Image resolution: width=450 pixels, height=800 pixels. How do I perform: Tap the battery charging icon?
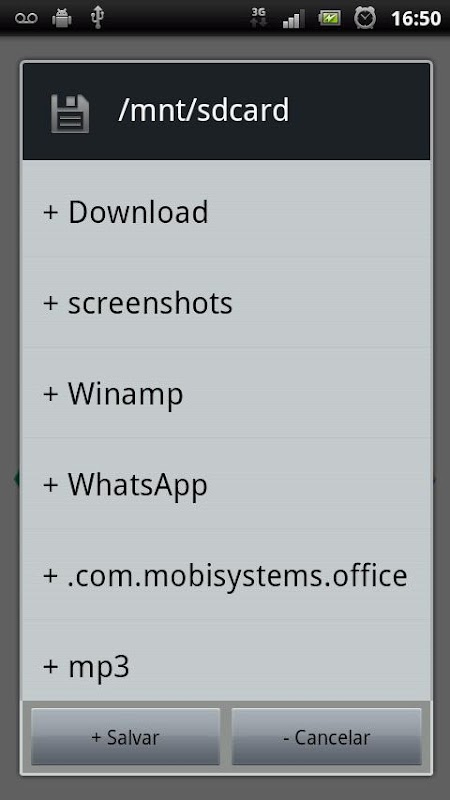point(330,18)
